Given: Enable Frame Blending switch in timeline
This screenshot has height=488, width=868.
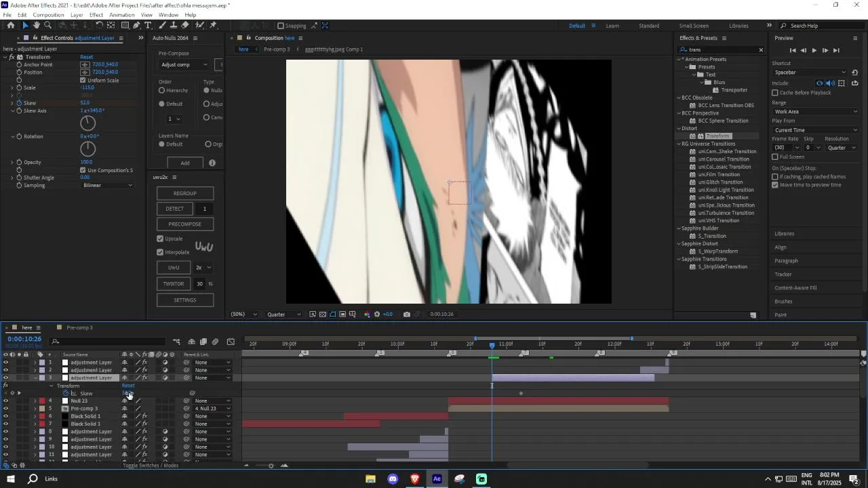Looking at the screenshot, I should tap(203, 342).
